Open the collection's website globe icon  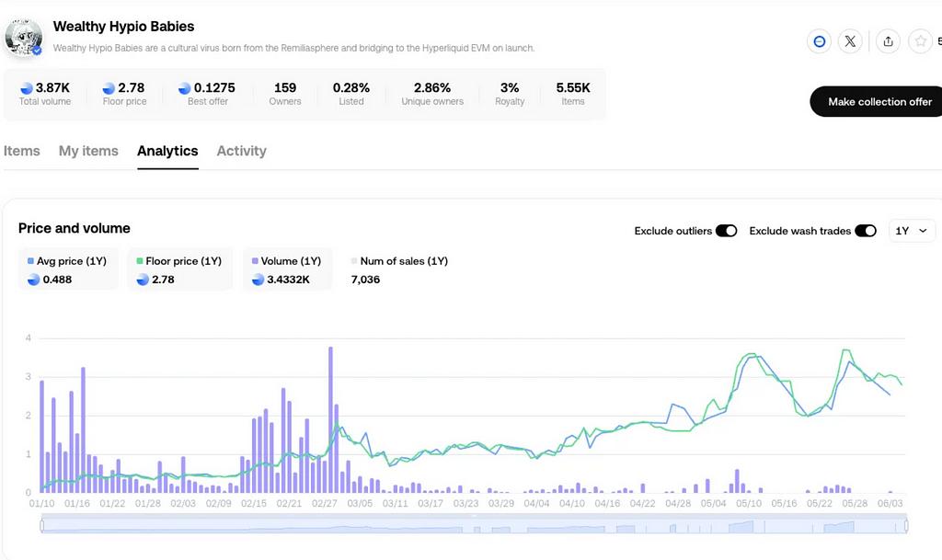819,41
